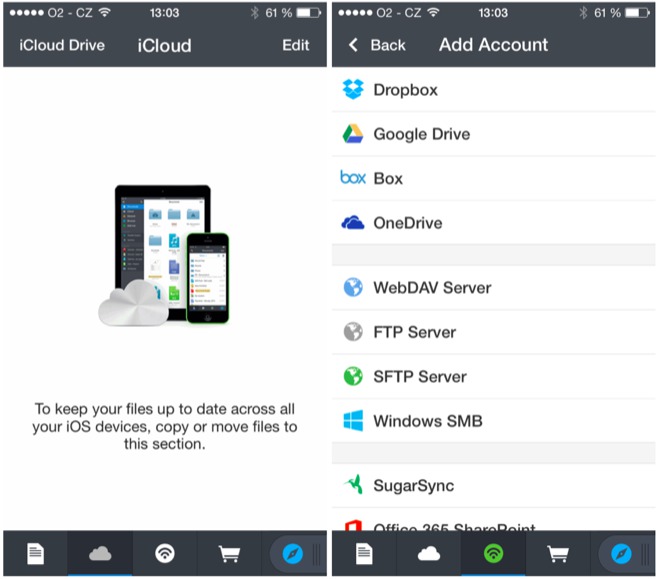Screen dimensions: 660x579
Task: Open browser compass in left screen bottom bar
Action: [x=293, y=553]
